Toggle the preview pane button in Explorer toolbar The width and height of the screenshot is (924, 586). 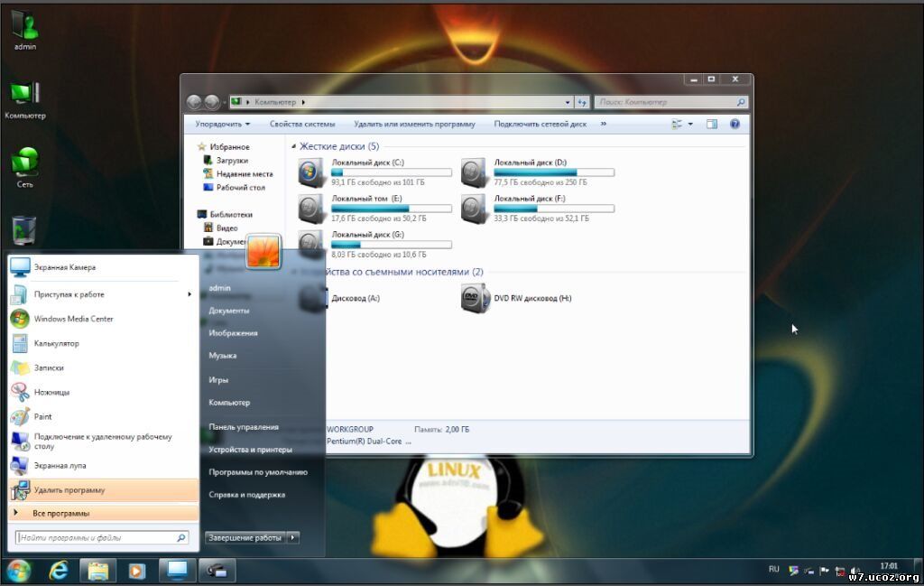tap(712, 124)
